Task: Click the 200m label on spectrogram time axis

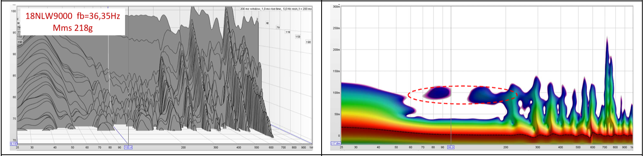Action: pos(337,50)
